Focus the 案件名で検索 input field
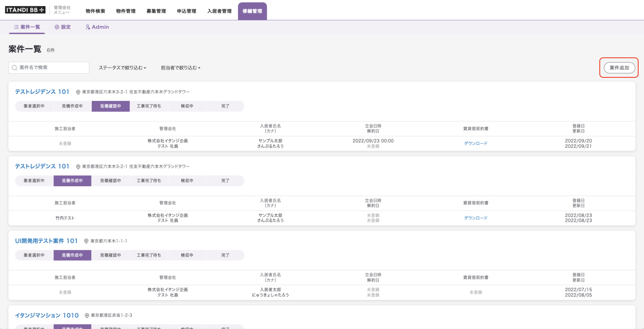644x329 pixels. (49, 67)
